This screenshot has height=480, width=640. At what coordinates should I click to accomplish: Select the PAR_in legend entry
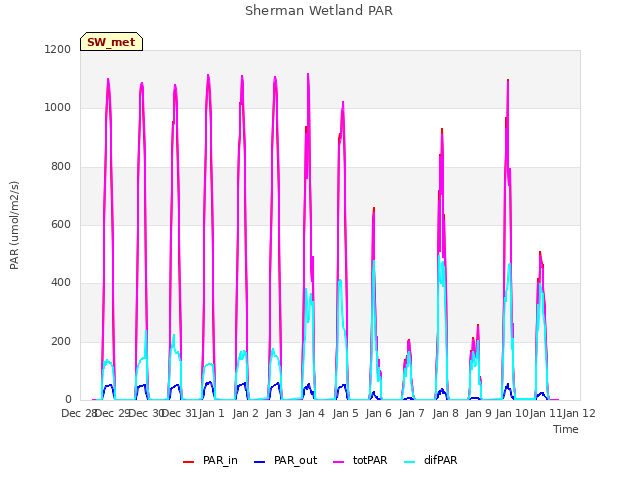[210, 460]
